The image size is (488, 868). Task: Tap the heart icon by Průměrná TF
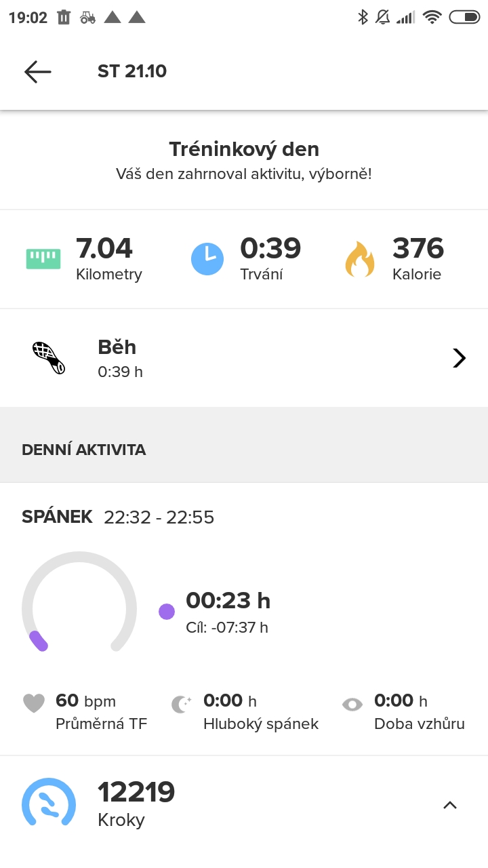point(34,704)
